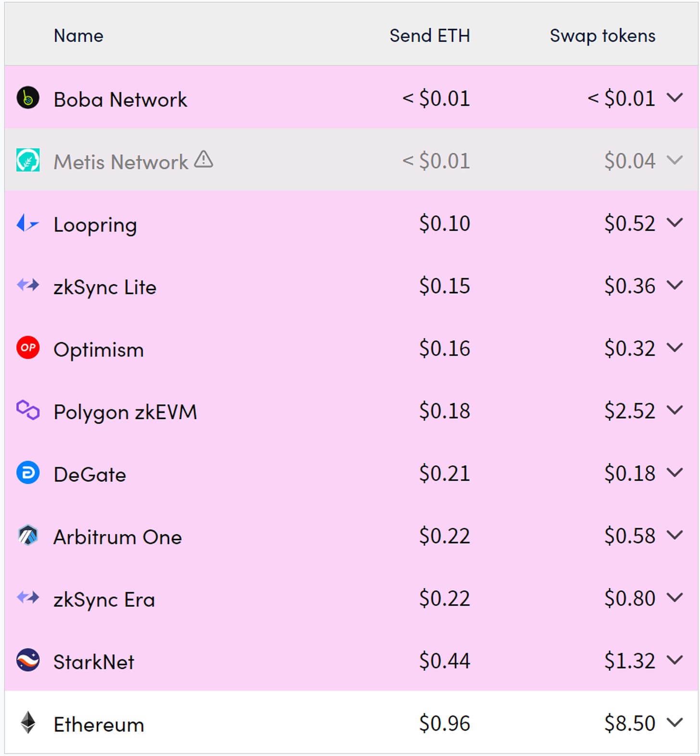
Task: Expand the Polygon zkEVM row chevron
Action: coord(675,410)
